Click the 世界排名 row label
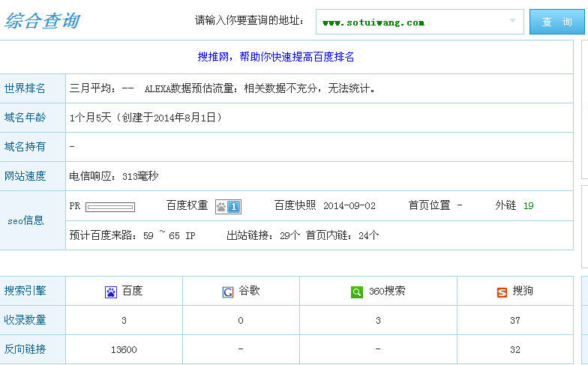Screen dimensions: 588x365 point(25,88)
